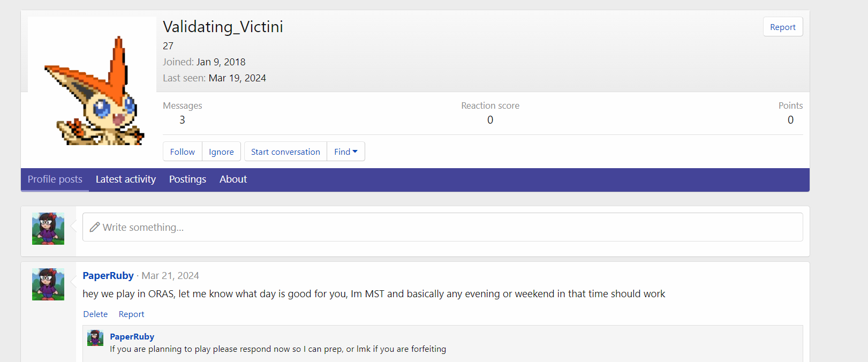Select the Profile posts tab
Screen dimensions: 868x362
tap(55, 179)
